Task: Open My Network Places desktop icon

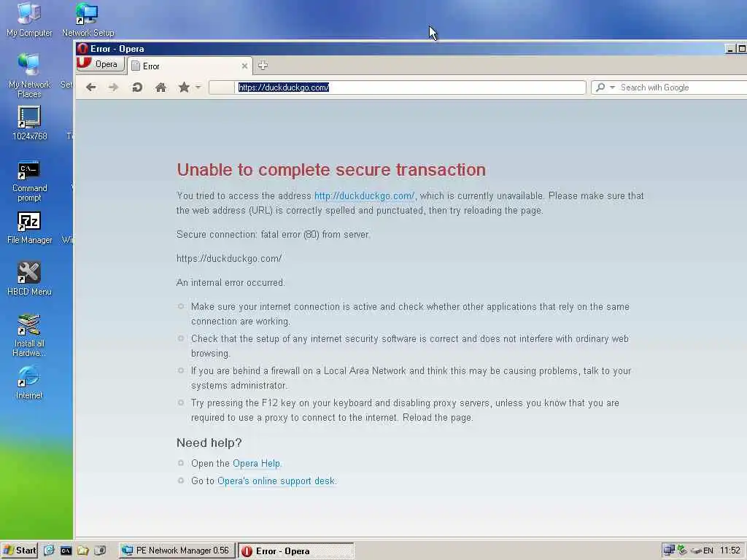Action: coord(29,76)
